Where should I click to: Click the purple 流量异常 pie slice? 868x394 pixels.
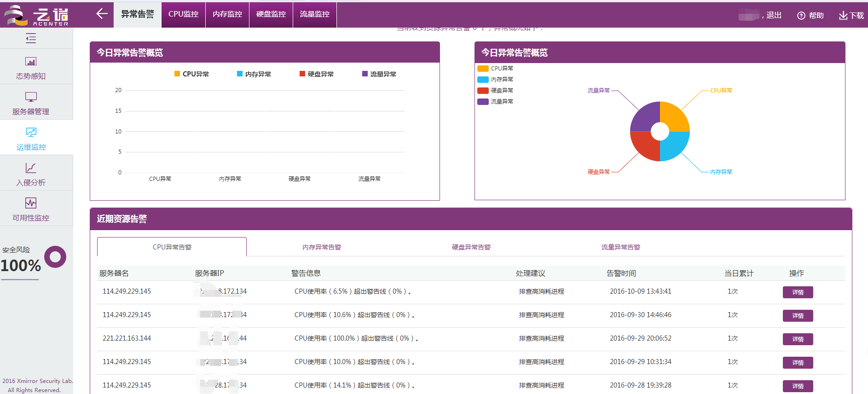(645, 117)
